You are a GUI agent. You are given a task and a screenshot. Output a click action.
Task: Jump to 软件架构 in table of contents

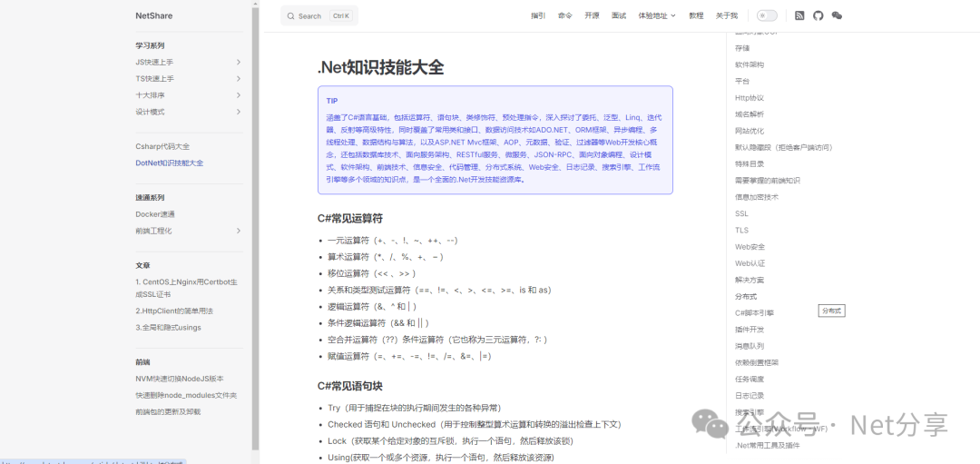point(750,64)
